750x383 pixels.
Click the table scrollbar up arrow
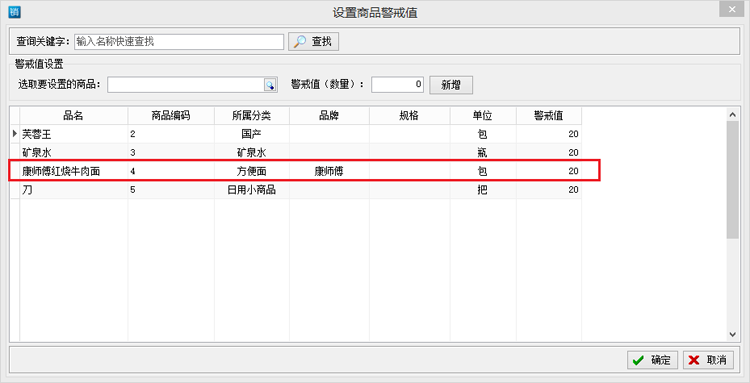tap(732, 114)
